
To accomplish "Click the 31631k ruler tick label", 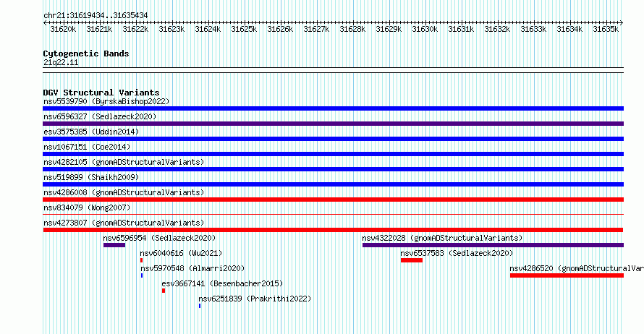I will tap(461, 30).
